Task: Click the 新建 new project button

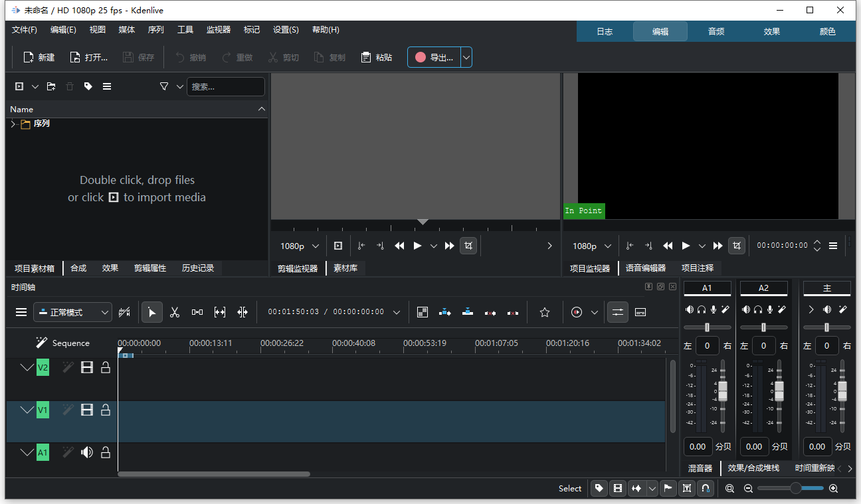Action: pyautogui.click(x=39, y=58)
